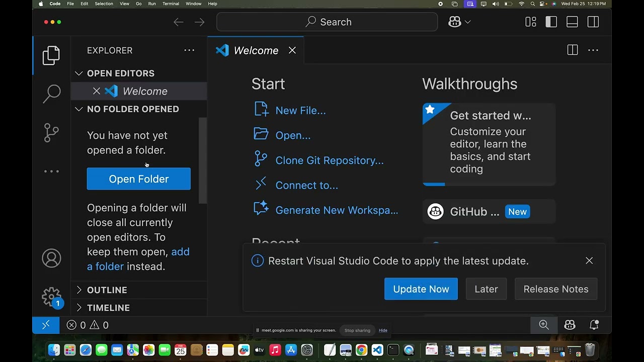This screenshot has height=362, width=644.
Task: Open the editor More Actions ellipsis
Action: (593, 50)
